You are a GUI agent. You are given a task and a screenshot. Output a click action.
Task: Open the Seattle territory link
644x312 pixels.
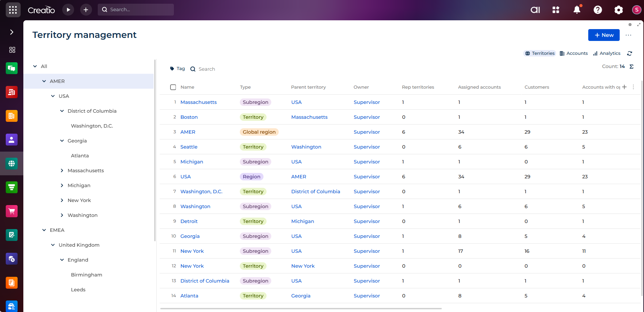[x=189, y=147]
